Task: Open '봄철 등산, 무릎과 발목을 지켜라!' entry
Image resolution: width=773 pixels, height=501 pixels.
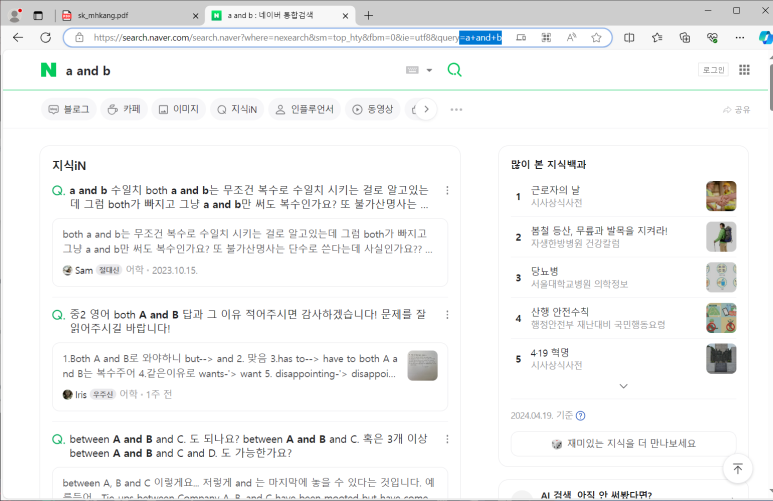Action: point(599,230)
